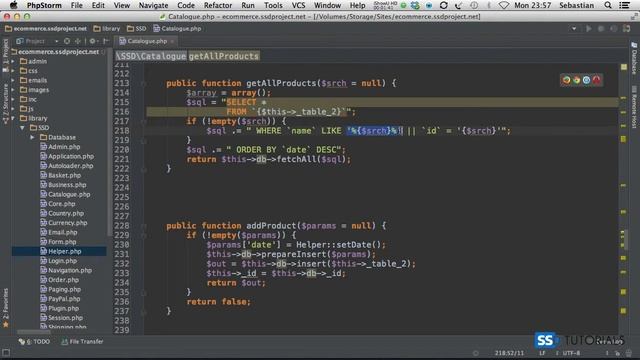The width and height of the screenshot is (640, 360).
Task: Select Currency.php file
Action: click(64, 223)
